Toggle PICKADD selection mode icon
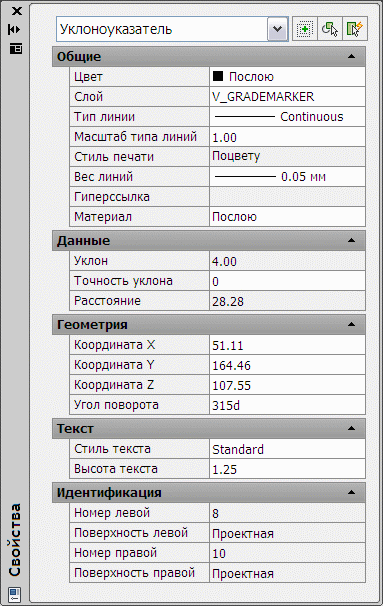 pyautogui.click(x=305, y=29)
